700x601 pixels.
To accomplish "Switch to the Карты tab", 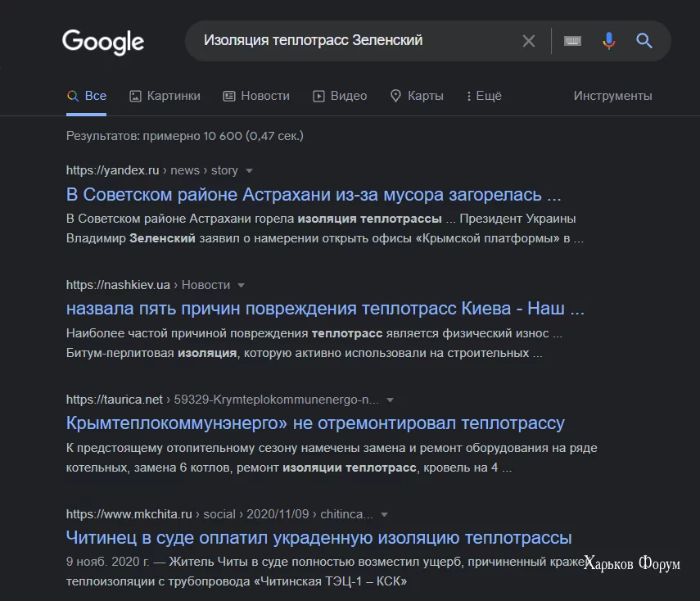I will (x=417, y=96).
